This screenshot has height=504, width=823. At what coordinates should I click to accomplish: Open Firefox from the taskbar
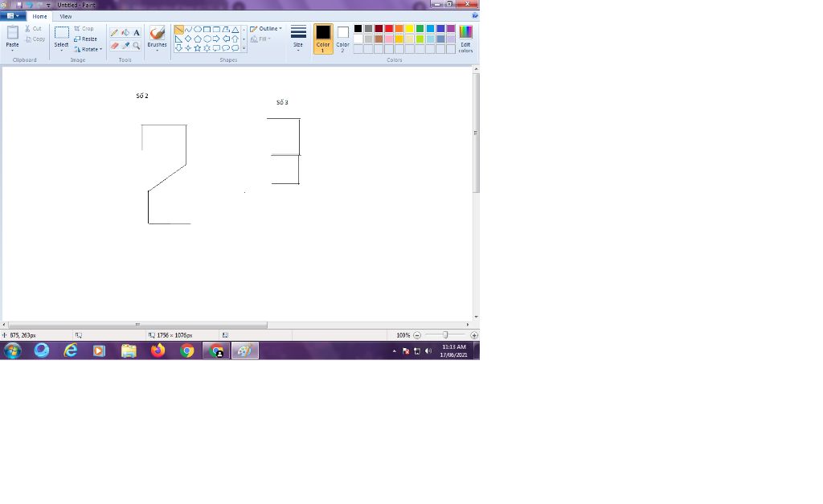click(x=158, y=350)
